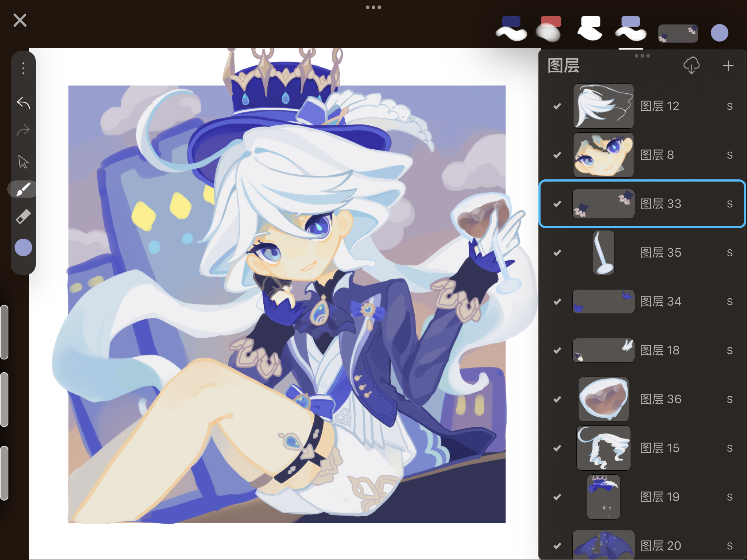Click the middle slider on left edge
The image size is (747, 560).
pos(4,400)
